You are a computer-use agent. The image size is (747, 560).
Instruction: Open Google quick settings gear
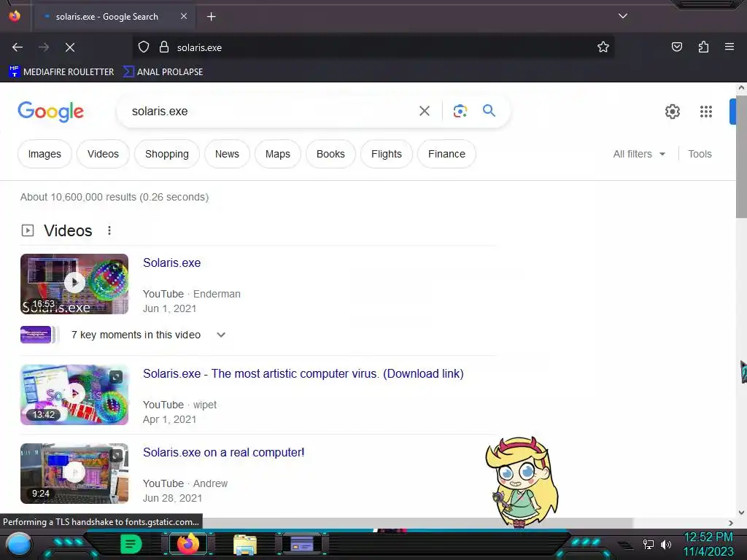pyautogui.click(x=672, y=112)
